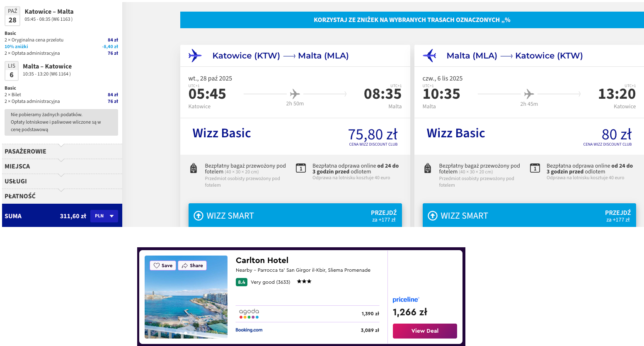This screenshot has height=346, width=644.
Task: Upgrade outbound flight to WIZZ SMART for +177 zł
Action: tap(295, 215)
